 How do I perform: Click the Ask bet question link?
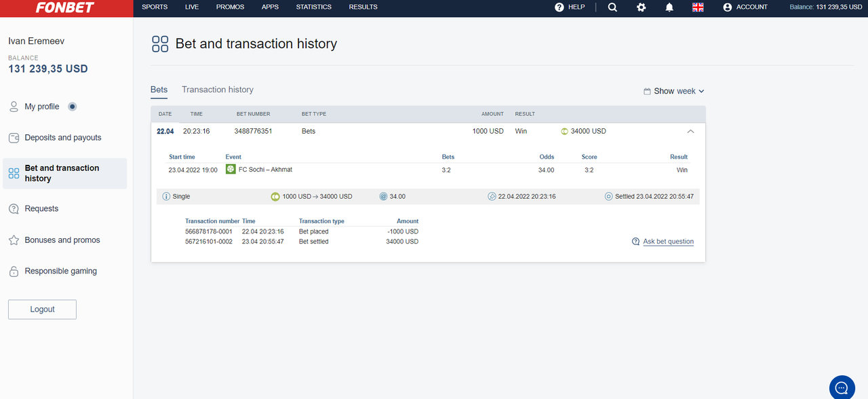coord(668,242)
